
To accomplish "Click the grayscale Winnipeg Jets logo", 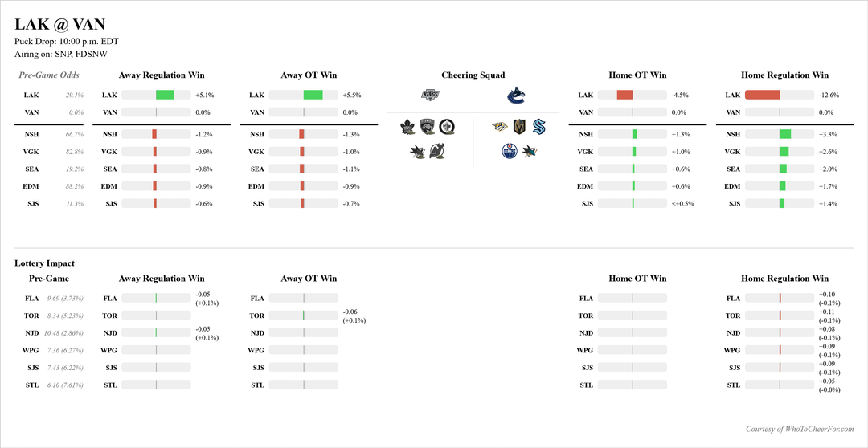I will pos(447,126).
